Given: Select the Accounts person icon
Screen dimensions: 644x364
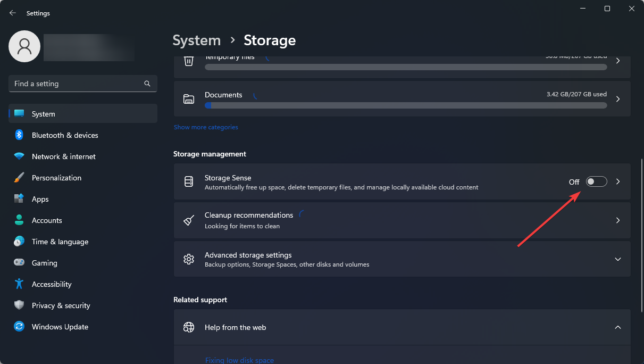Looking at the screenshot, I should (x=19, y=220).
